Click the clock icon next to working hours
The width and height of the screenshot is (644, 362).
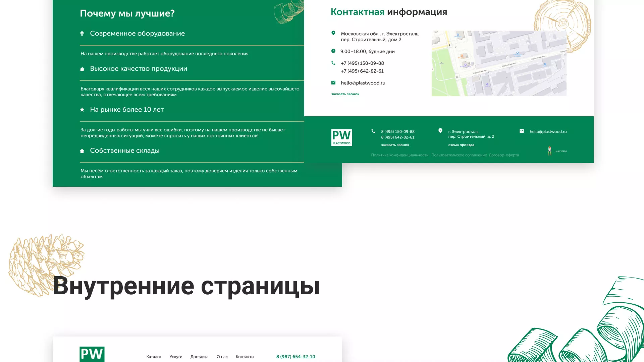click(333, 51)
